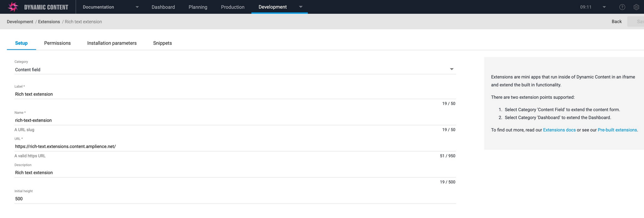644x218 pixels.
Task: Expand the Development menu arrow
Action: pyautogui.click(x=301, y=7)
